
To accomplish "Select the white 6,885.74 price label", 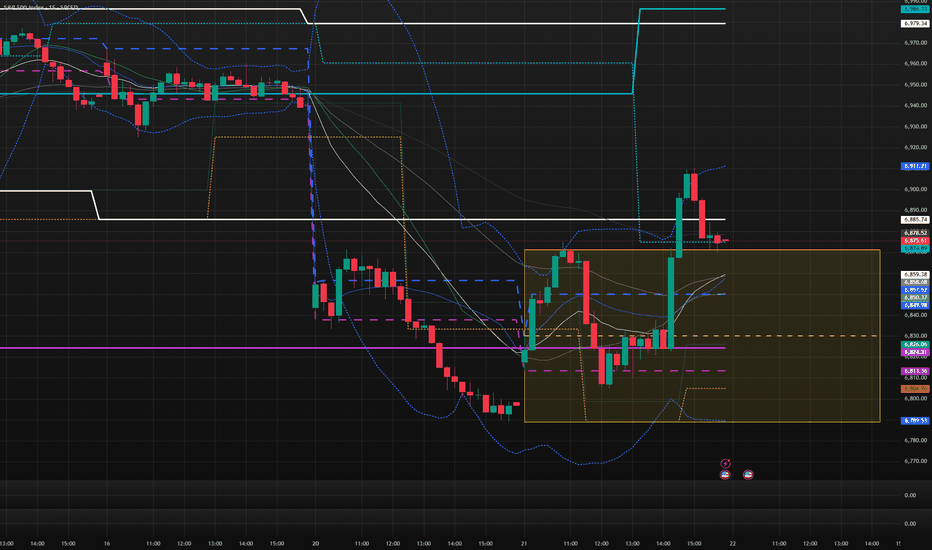I will (915, 219).
